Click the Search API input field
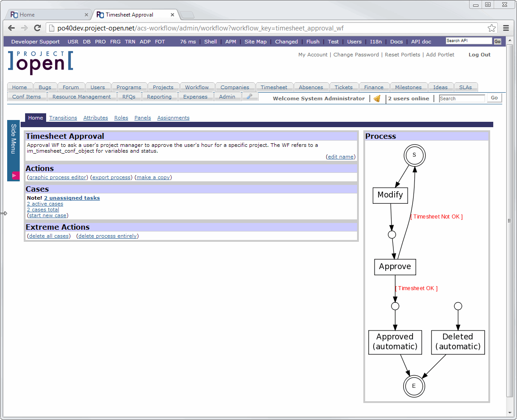The image size is (517, 420). click(469, 41)
